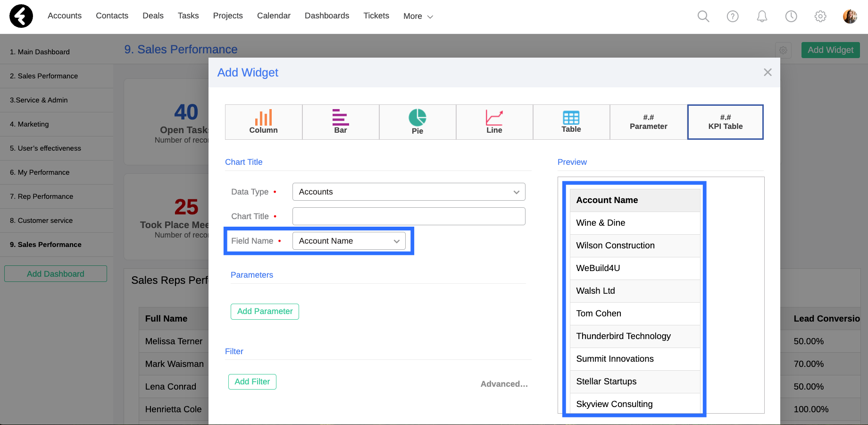Screen dimensions: 868x425
Task: Go to the Tasks menu
Action: point(188,16)
